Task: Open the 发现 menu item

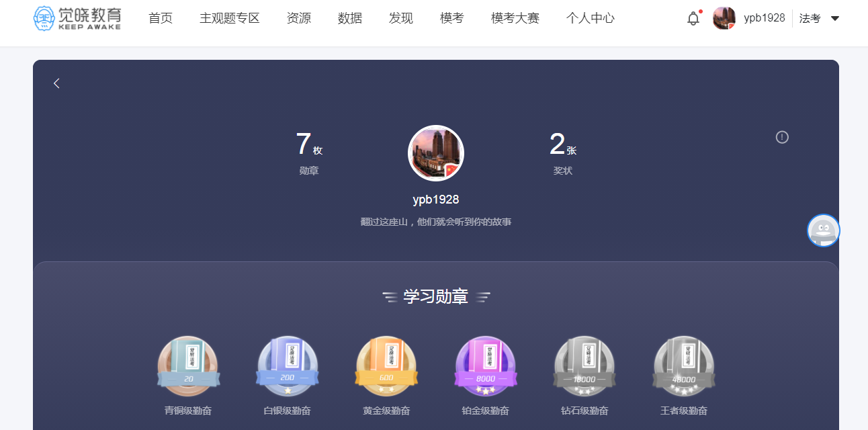Action: click(x=401, y=18)
